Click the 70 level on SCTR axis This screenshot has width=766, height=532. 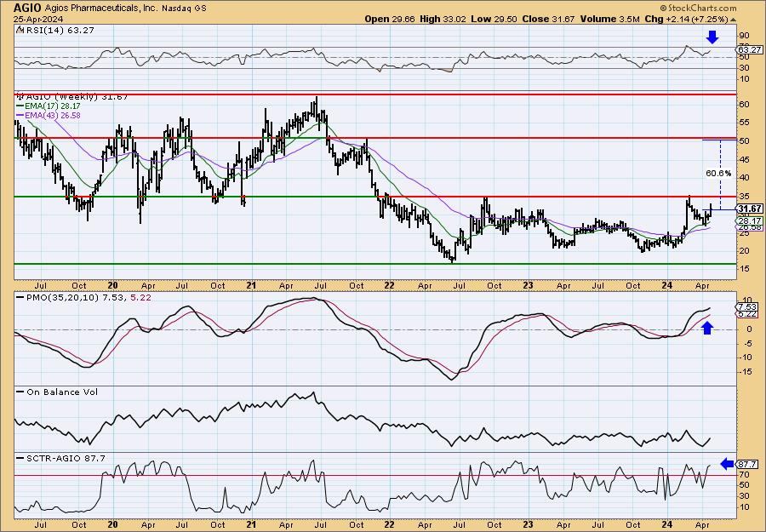(744, 474)
